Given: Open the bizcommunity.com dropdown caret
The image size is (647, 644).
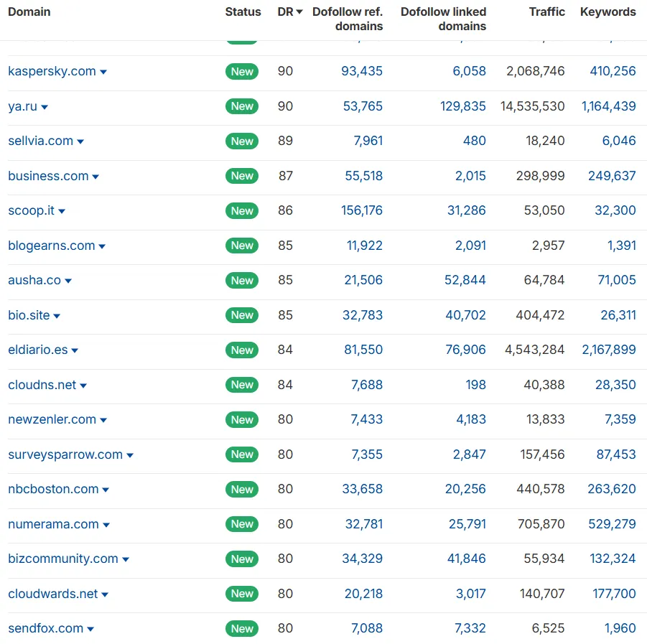Looking at the screenshot, I should (x=126, y=560).
